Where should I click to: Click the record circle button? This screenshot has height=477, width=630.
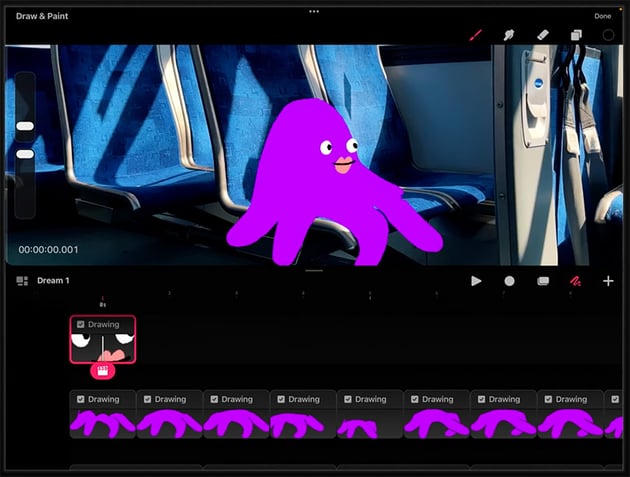[509, 281]
